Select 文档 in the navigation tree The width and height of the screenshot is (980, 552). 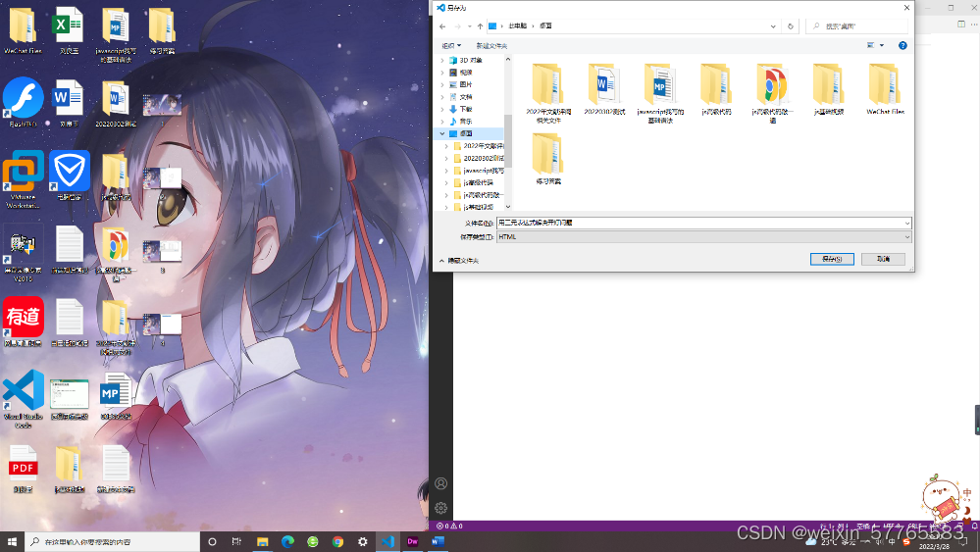click(466, 97)
